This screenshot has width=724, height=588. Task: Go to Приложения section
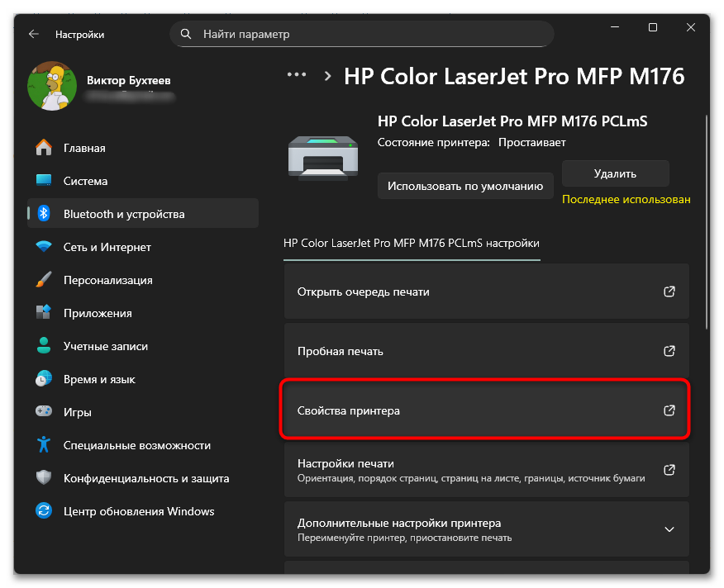pyautogui.click(x=143, y=312)
